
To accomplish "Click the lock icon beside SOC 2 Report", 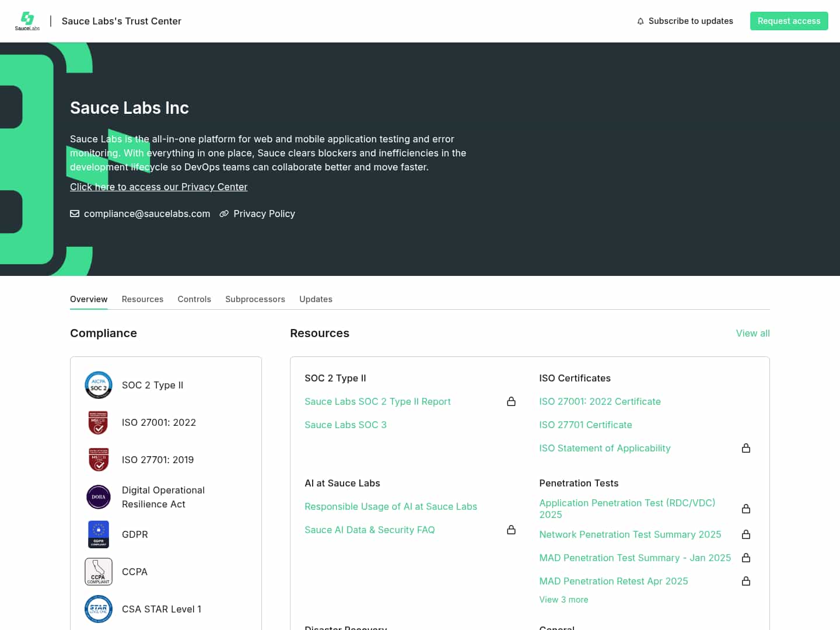I will [512, 402].
